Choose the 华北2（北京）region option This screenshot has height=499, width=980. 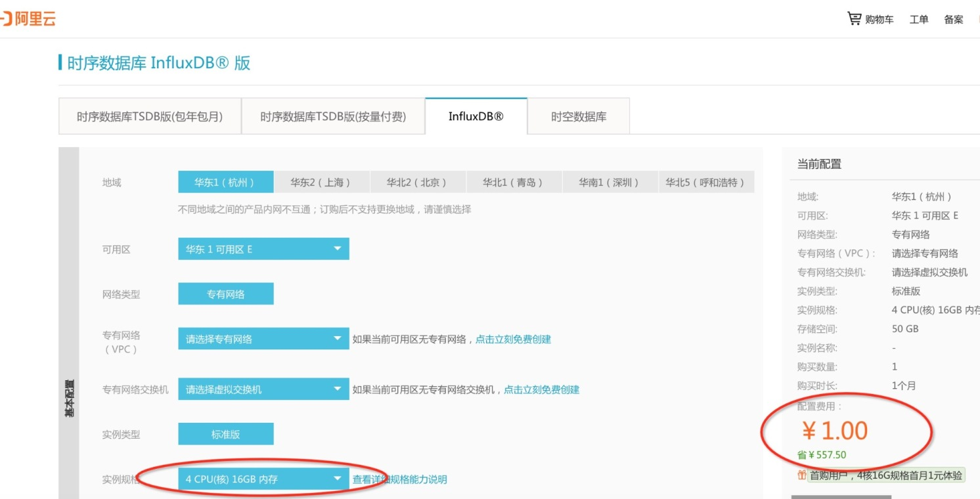pos(417,182)
